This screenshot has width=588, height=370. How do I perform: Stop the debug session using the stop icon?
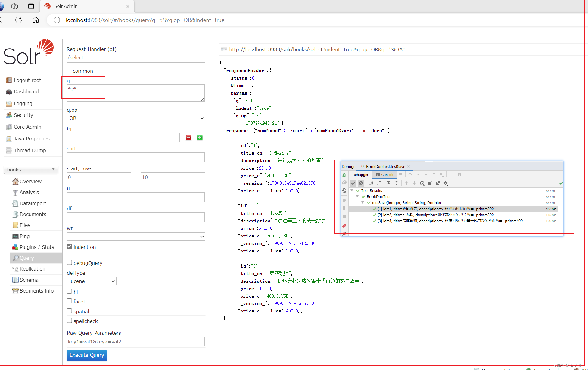tap(344, 216)
